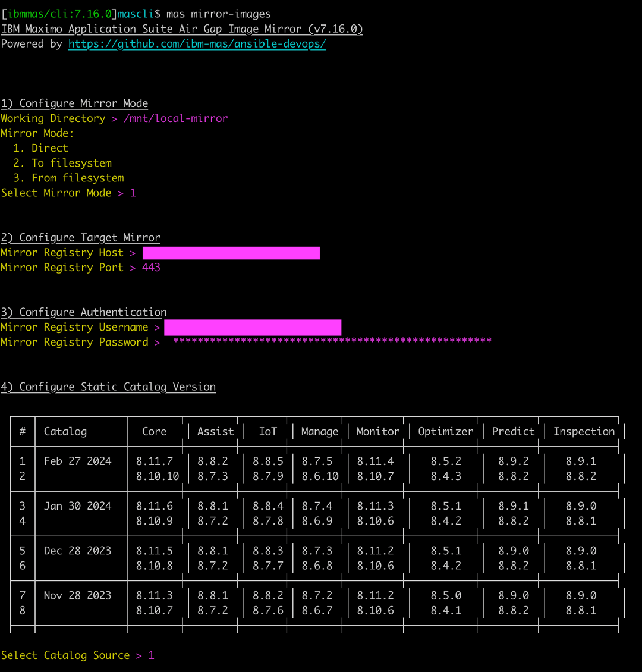Click the 'Catalog' column header
642x672 pixels.
(65, 432)
